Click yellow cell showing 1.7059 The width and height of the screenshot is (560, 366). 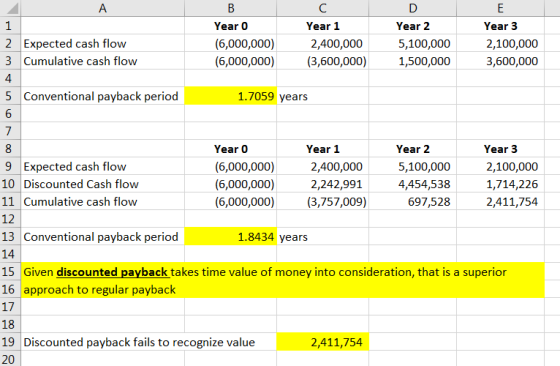(x=231, y=96)
